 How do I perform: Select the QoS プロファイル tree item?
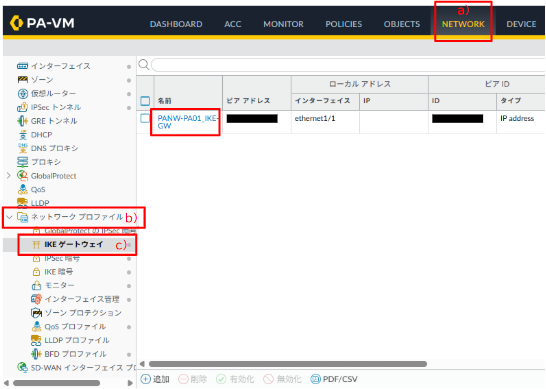75,327
